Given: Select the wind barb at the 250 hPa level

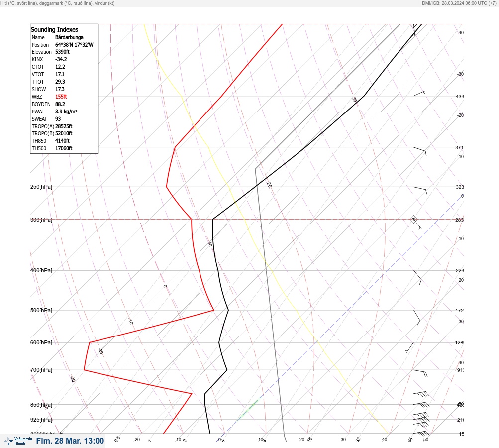Looking at the screenshot, I should 420,191.
